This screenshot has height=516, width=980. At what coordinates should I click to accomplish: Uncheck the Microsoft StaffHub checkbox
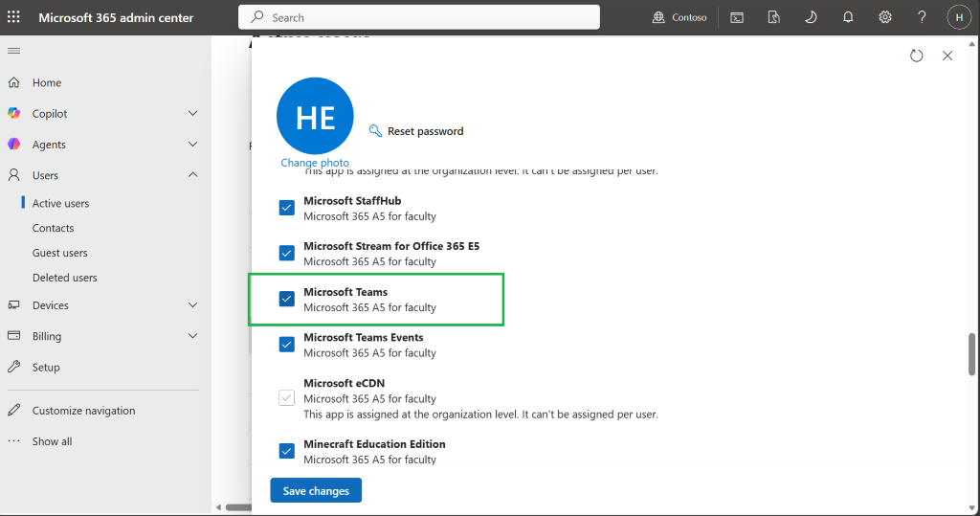[286, 208]
